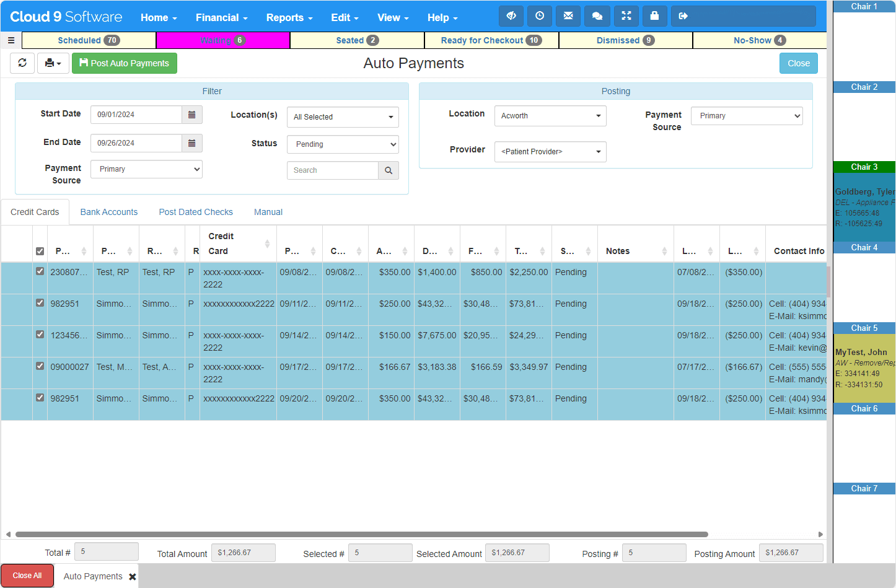Click the horizontal scrollbar under the table

pos(361,534)
